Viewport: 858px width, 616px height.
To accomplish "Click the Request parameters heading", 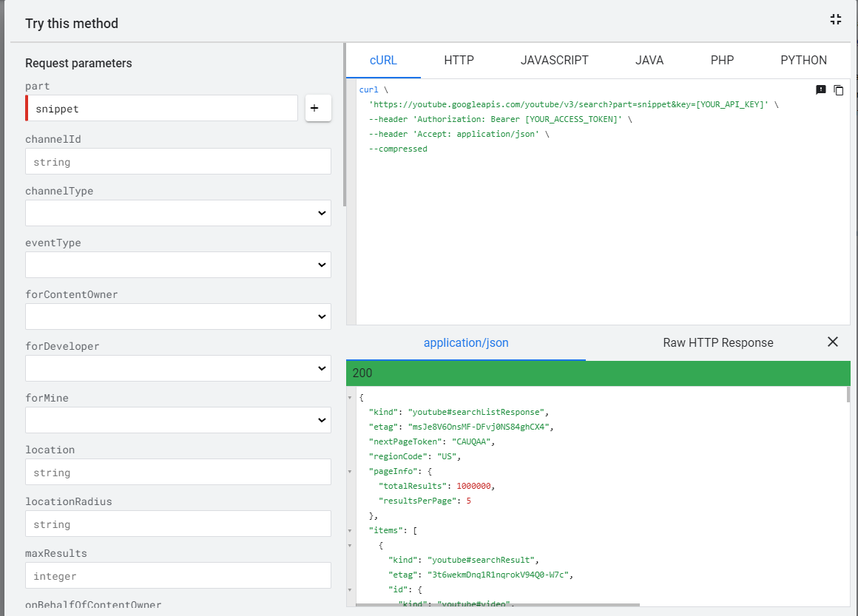I will [x=78, y=63].
